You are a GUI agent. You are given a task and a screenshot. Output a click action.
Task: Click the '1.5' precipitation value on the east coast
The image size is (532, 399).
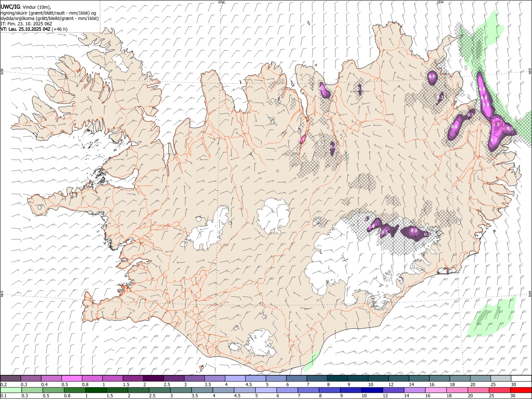(496, 124)
